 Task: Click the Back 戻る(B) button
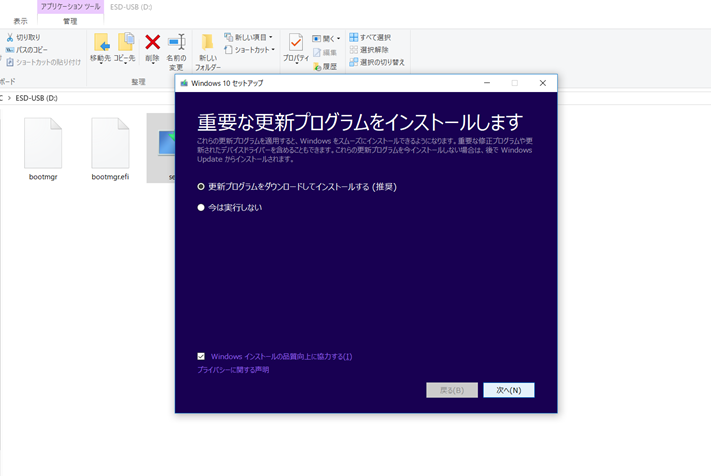[452, 390]
